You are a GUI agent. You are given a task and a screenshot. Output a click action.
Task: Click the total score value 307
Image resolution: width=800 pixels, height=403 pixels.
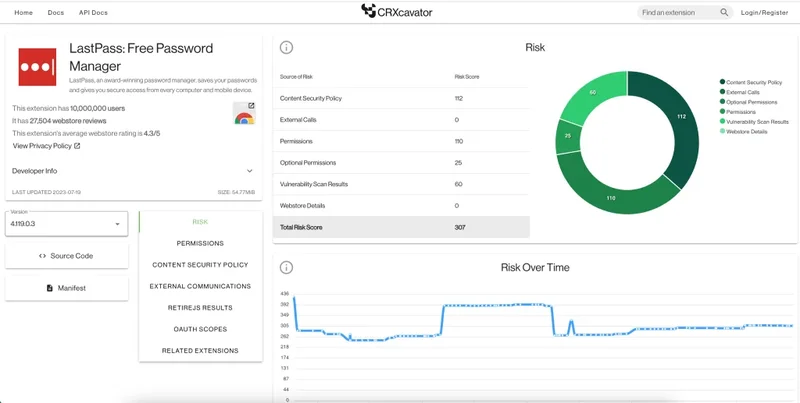click(x=460, y=227)
